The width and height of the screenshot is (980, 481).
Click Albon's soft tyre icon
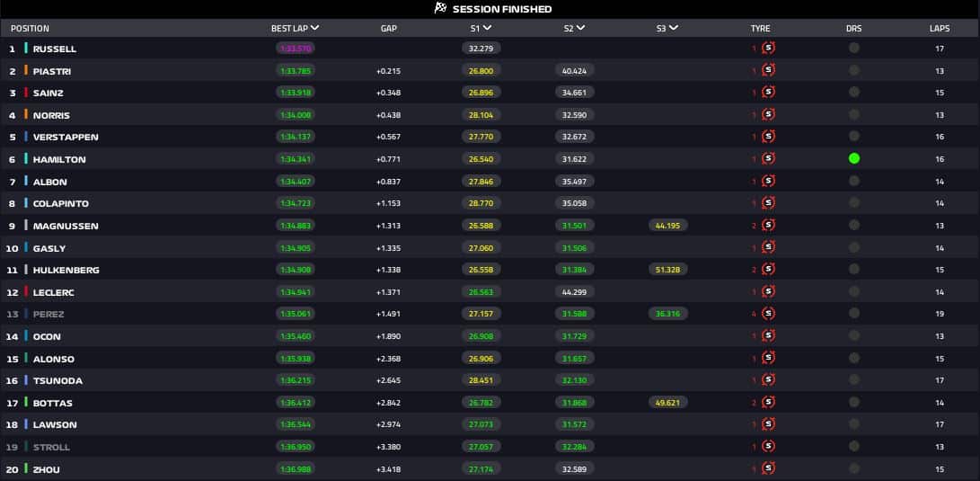tap(768, 181)
